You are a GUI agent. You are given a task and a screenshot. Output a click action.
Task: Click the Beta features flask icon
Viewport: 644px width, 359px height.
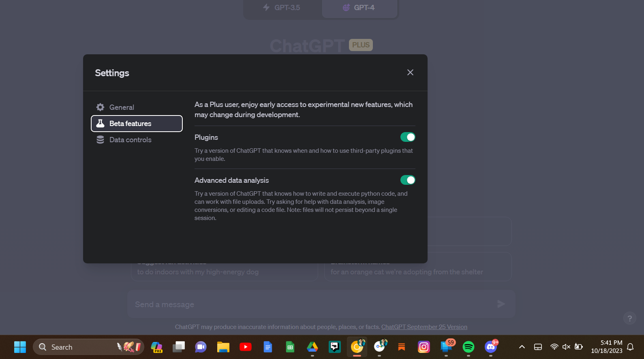coord(100,124)
